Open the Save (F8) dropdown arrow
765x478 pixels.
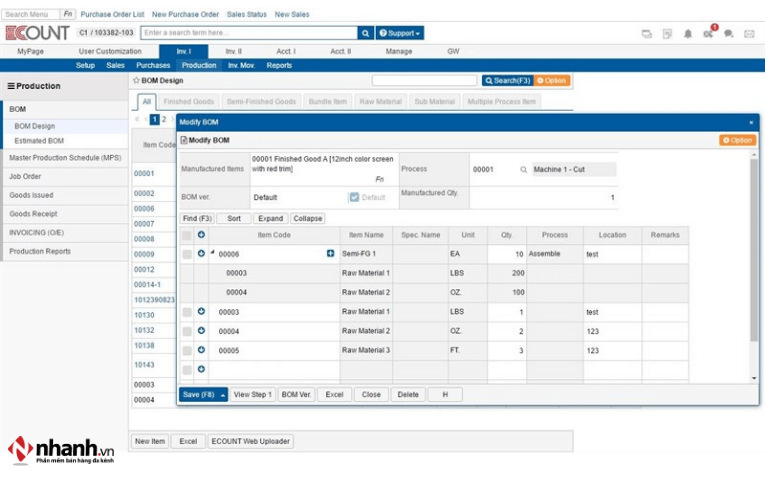click(x=223, y=395)
